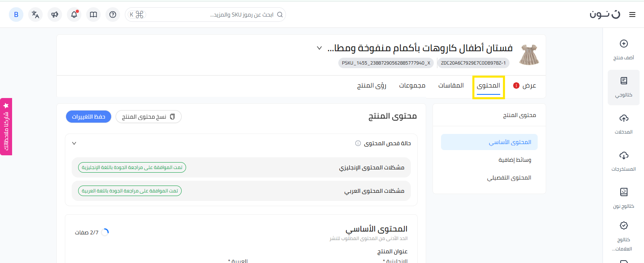
Task: Click the help question mark icon
Action: point(113,15)
